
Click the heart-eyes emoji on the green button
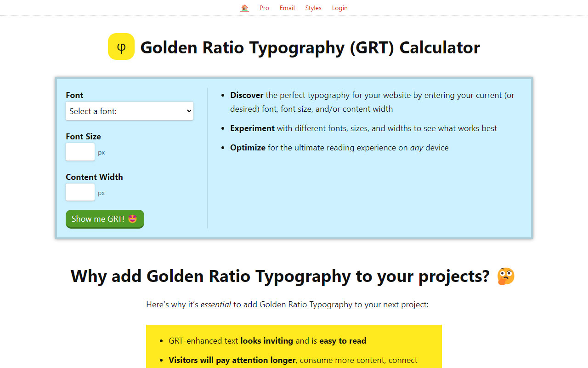click(x=132, y=218)
